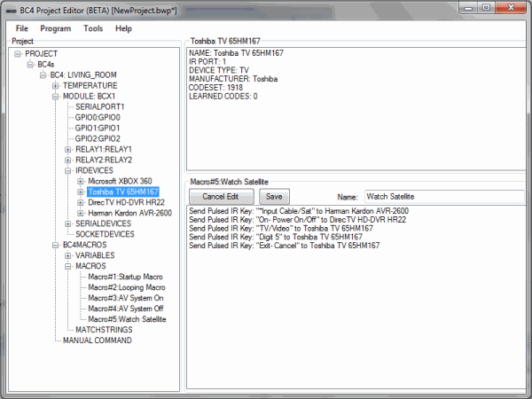The width and height of the screenshot is (532, 399).
Task: Select SOCKETDEVICES in the tree
Action: [105, 234]
